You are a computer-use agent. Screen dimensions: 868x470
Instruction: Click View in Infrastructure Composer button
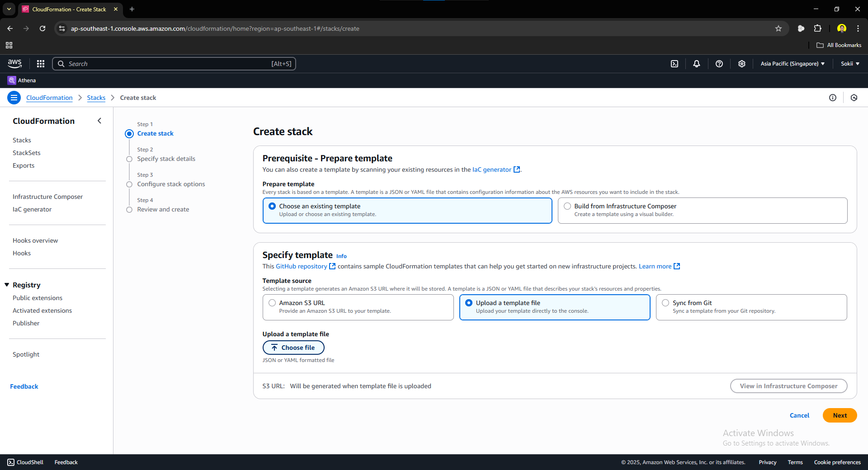(788, 386)
